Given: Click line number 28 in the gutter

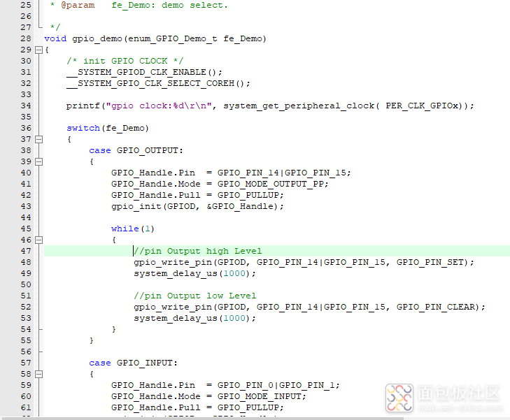Looking at the screenshot, I should tap(25, 38).
